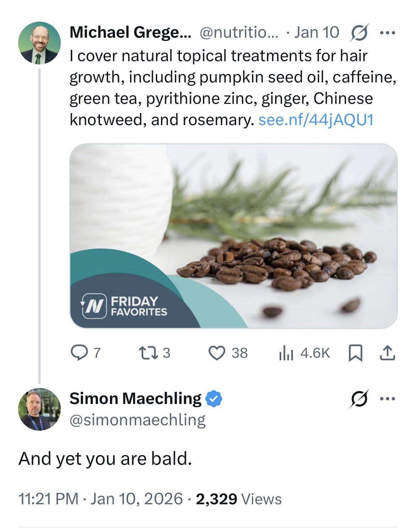Open Simon Maechling's profile picture
Image resolution: width=416 pixels, height=532 pixels.
pyautogui.click(x=39, y=409)
